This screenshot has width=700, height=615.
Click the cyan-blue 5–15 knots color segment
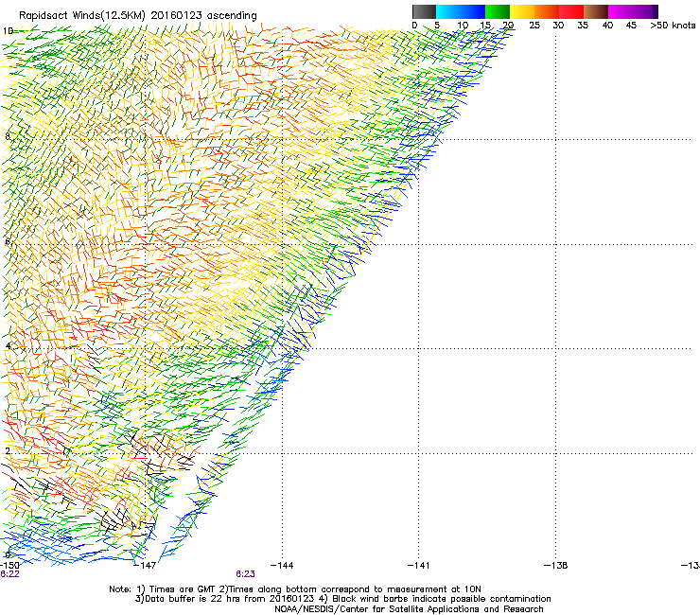click(461, 11)
